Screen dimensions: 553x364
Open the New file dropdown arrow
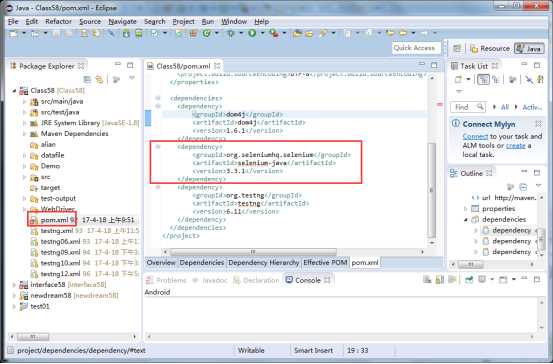tap(24, 34)
